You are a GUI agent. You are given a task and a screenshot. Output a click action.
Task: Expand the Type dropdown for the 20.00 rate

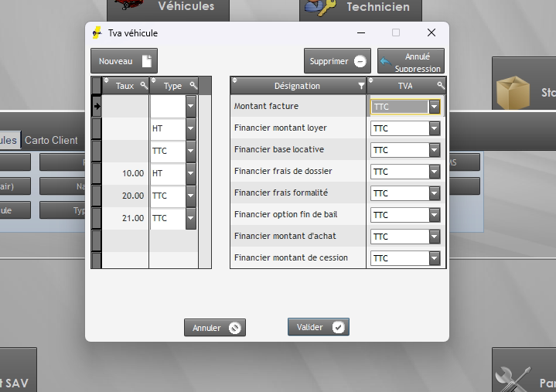point(191,196)
